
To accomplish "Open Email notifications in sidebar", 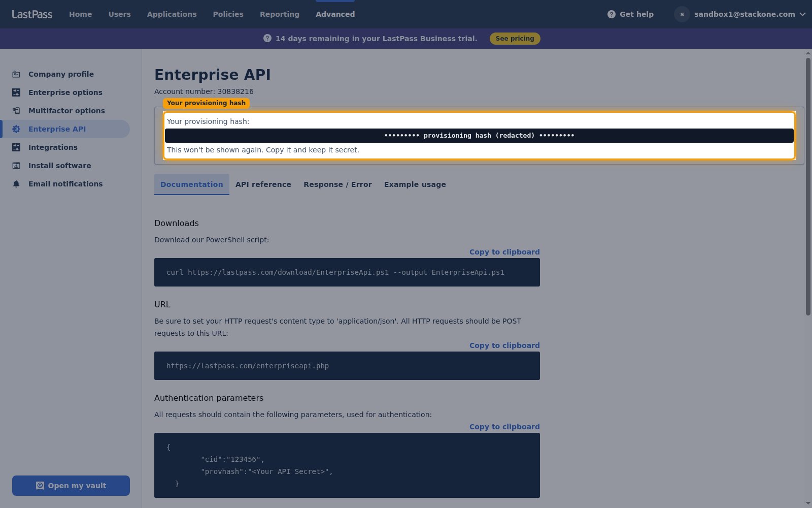I will pos(65,184).
